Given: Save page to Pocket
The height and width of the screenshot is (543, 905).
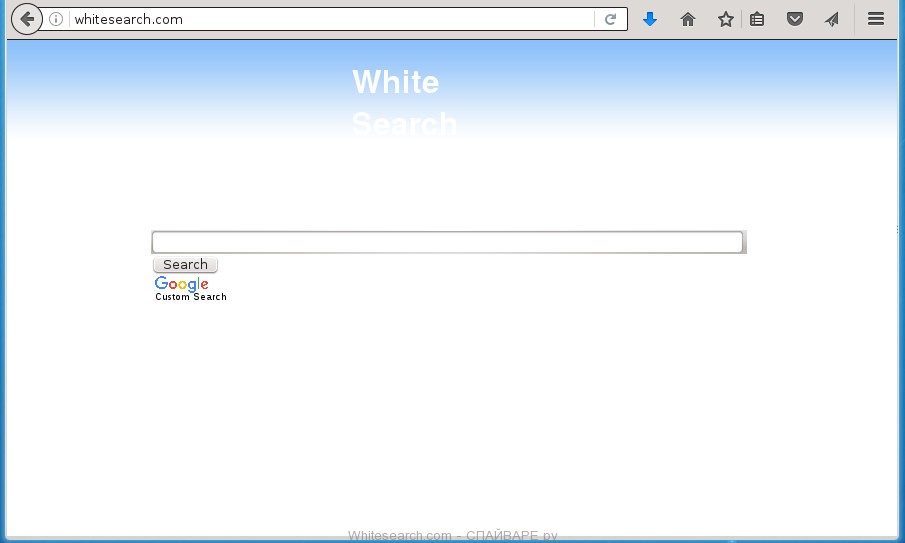Looking at the screenshot, I should (795, 19).
